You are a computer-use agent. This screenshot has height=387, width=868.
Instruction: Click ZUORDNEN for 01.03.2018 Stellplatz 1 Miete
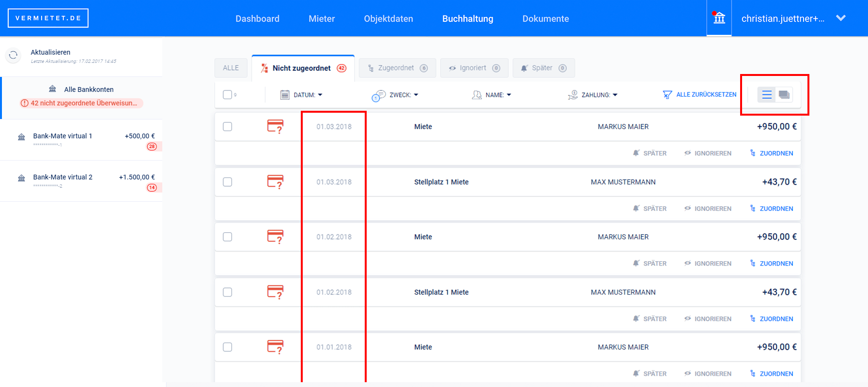[772, 208]
